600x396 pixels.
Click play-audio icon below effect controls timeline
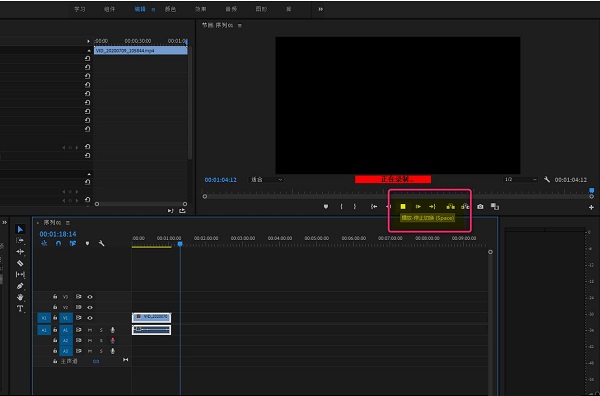[x=170, y=210]
